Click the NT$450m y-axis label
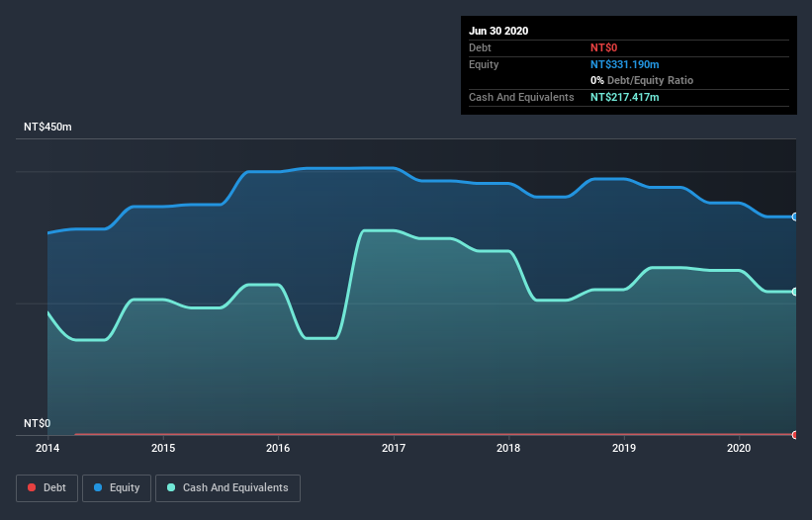The width and height of the screenshot is (812, 520). tap(47, 127)
